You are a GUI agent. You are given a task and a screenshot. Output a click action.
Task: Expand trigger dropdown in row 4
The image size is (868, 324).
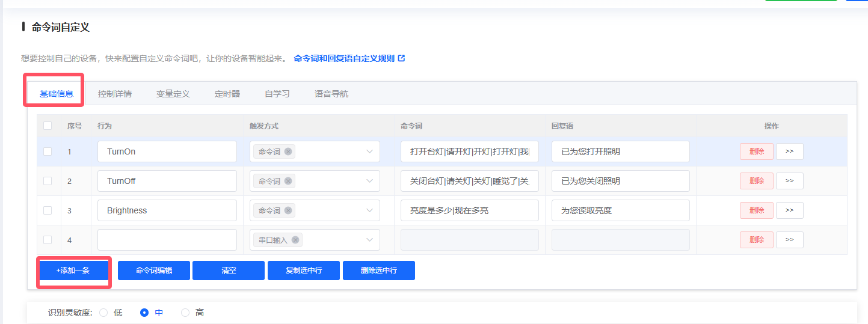click(369, 240)
